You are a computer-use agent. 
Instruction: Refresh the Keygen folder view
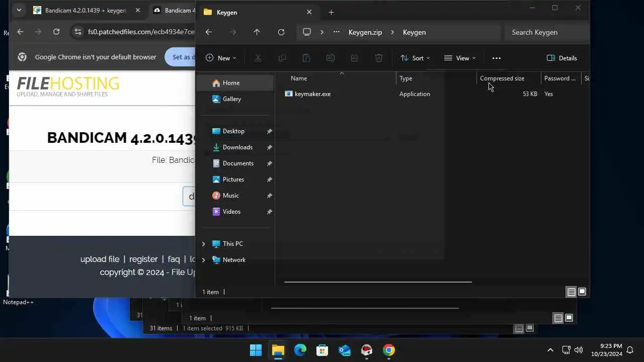click(281, 32)
